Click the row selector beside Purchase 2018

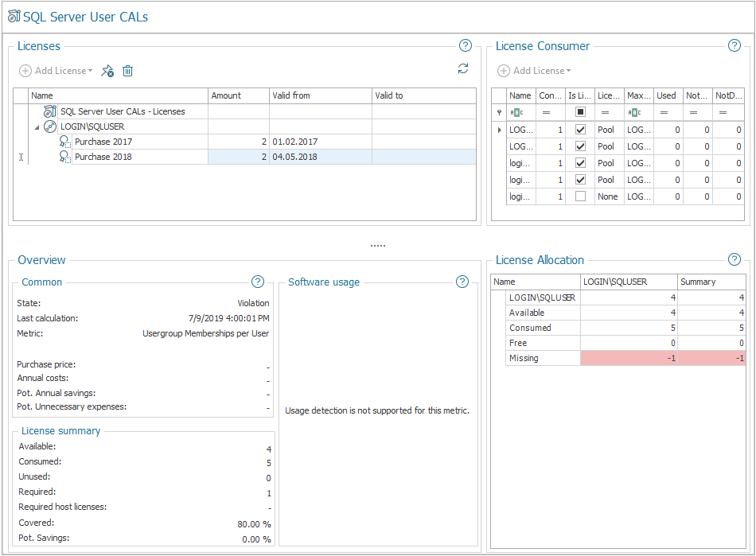coord(21,157)
